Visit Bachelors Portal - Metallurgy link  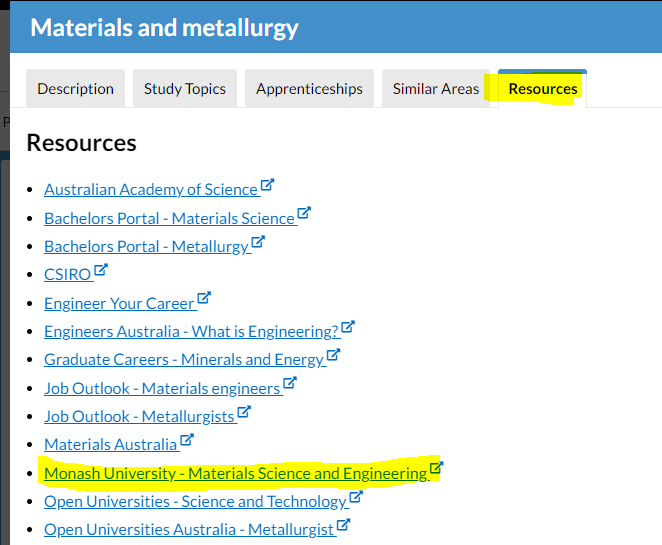tap(147, 247)
